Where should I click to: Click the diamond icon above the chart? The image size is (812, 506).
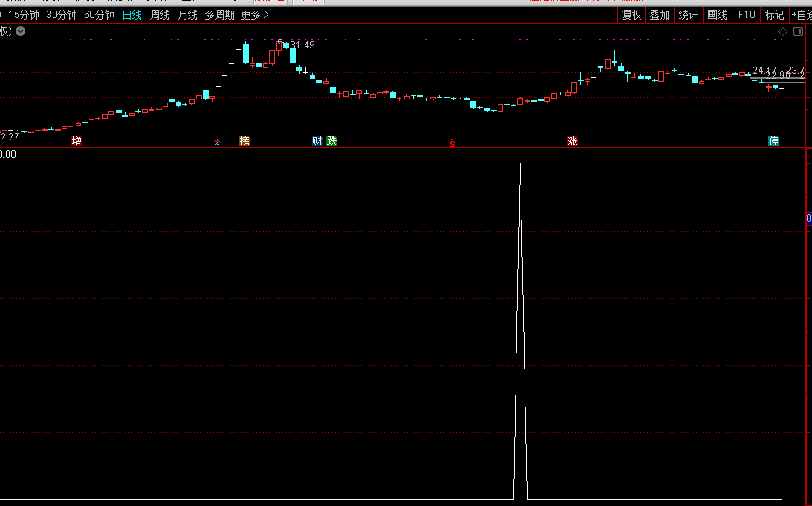782,32
